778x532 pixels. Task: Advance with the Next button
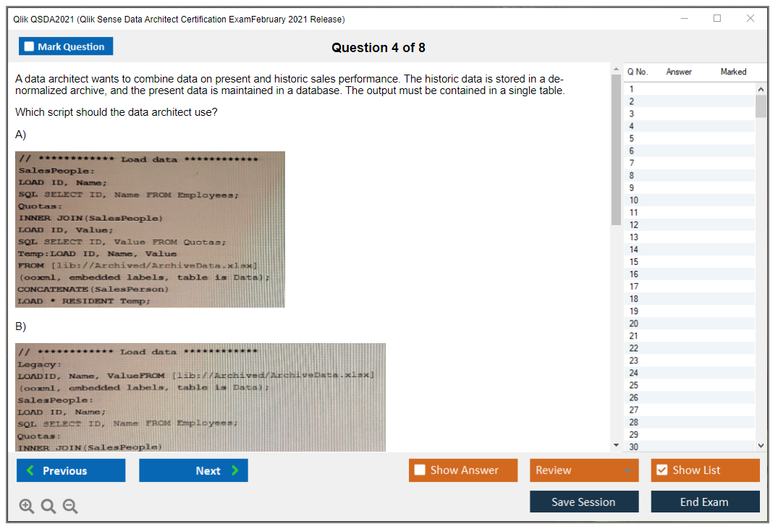[x=193, y=470]
